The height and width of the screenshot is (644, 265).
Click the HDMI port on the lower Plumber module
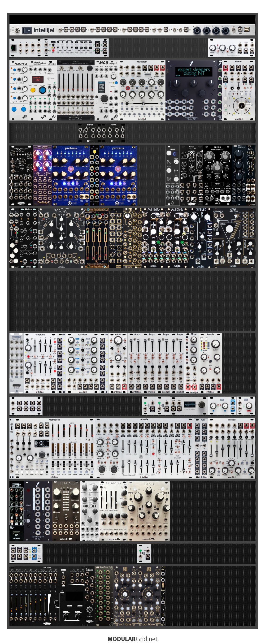17,532
